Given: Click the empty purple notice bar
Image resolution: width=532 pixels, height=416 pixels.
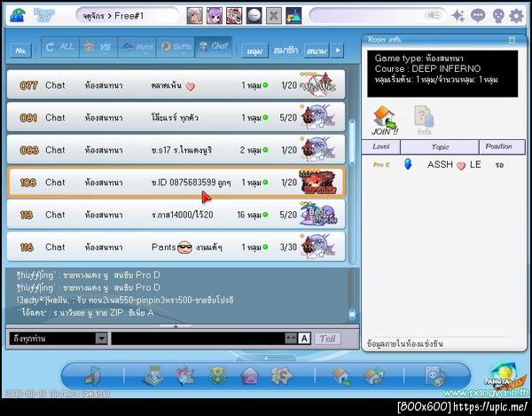Looking at the screenshot, I should (378, 16).
